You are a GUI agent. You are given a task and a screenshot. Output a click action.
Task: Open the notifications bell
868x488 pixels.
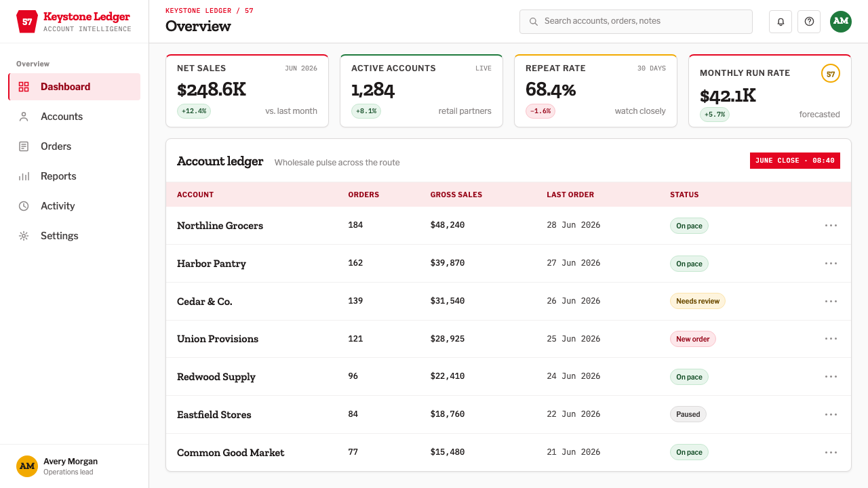coord(781,22)
